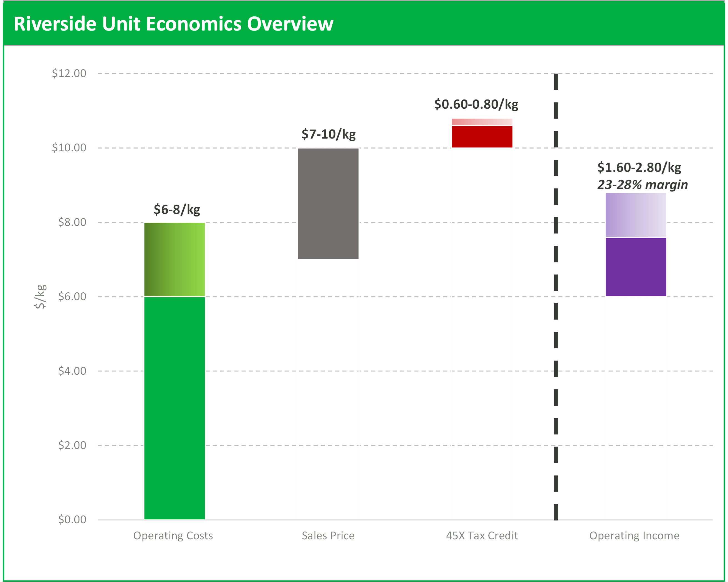Image resolution: width=728 pixels, height=582 pixels.
Task: Click the Riverside Unit Economics Overview title
Action: 173,24
